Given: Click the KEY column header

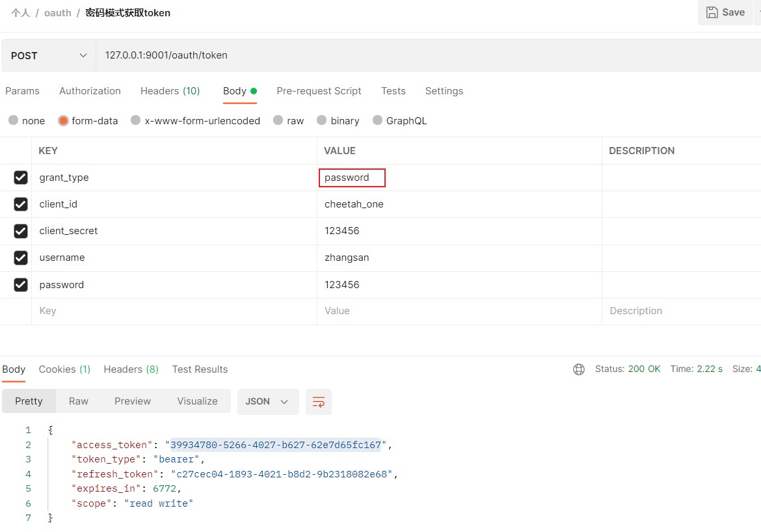Looking at the screenshot, I should pos(48,151).
